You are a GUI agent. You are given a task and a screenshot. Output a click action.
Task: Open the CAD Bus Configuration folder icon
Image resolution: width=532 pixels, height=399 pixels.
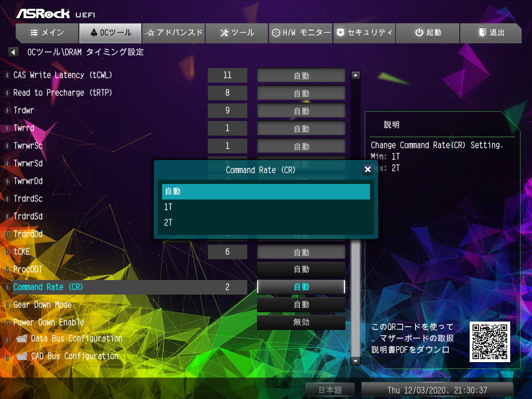[22, 356]
